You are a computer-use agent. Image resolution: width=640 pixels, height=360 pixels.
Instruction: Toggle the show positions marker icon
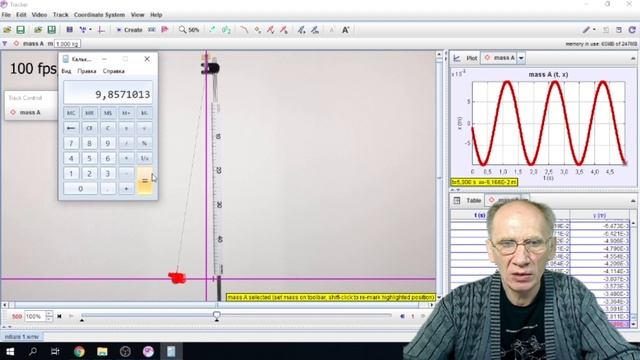(x=257, y=30)
